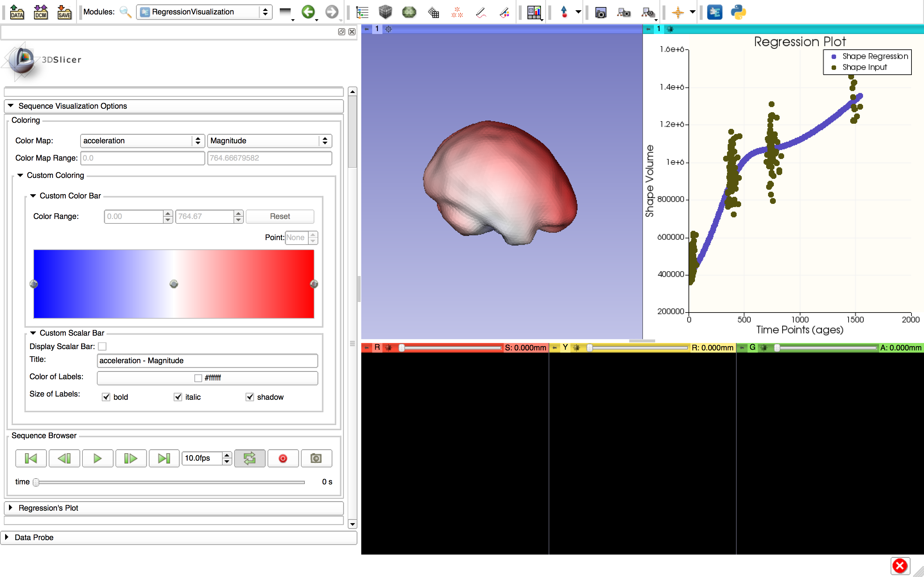Image resolution: width=924 pixels, height=577 pixels.
Task: Click the time slider handle
Action: [x=36, y=482]
